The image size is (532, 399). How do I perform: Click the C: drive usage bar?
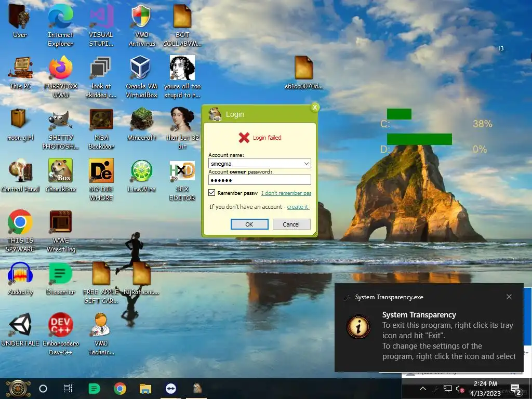399,114
